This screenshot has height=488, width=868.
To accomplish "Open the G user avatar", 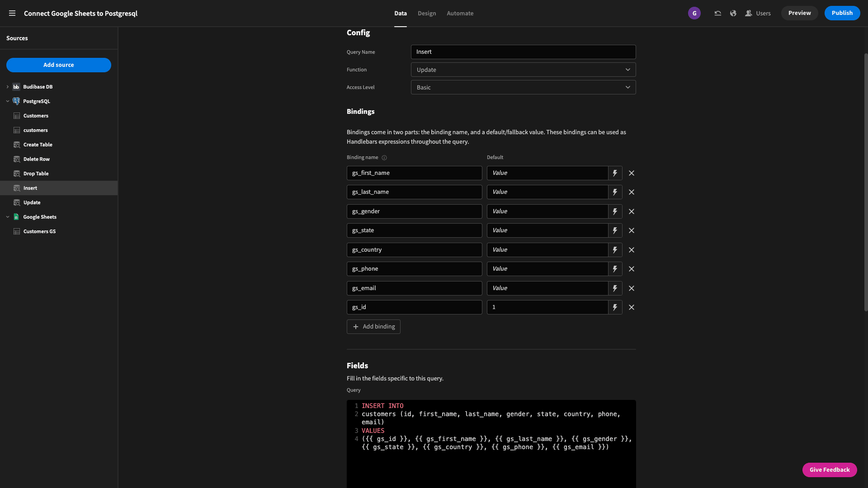I will pyautogui.click(x=694, y=13).
